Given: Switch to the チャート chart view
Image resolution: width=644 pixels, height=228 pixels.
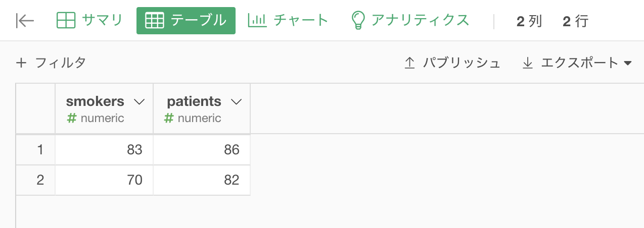Looking at the screenshot, I should tap(288, 21).
